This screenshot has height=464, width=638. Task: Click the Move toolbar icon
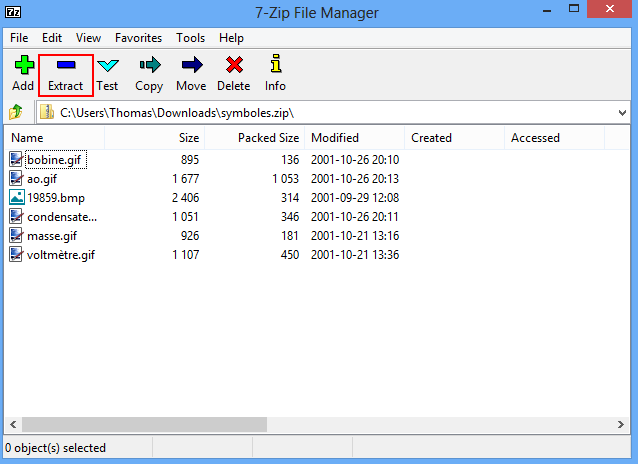click(192, 65)
